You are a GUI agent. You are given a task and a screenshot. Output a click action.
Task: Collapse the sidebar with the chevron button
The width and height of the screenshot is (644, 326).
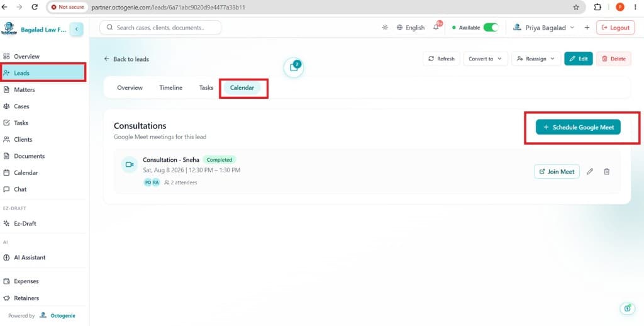coord(76,29)
